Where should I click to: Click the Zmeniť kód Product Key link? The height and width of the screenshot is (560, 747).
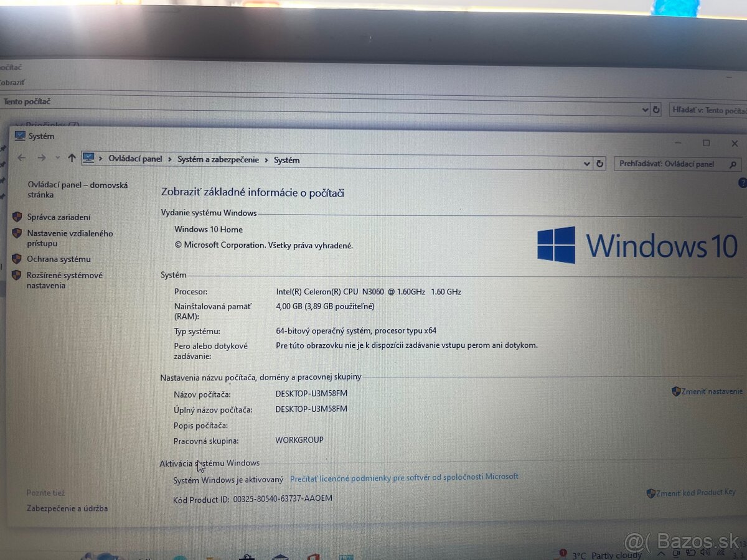[x=695, y=492]
